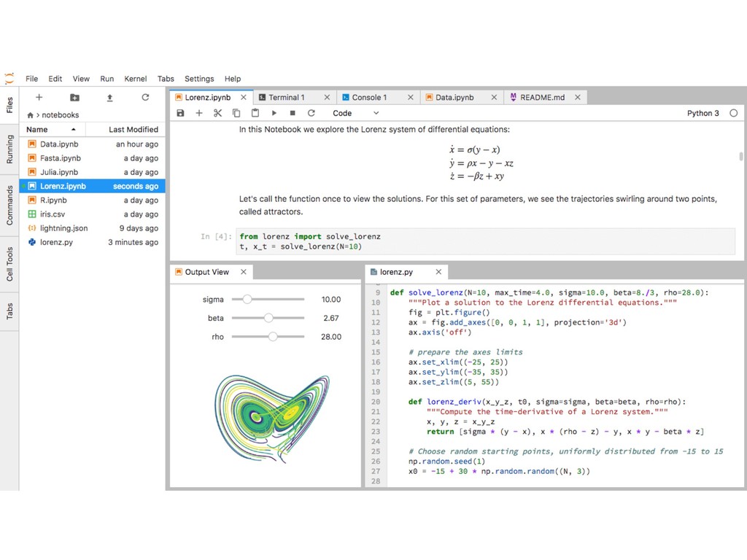Insert a new cell with the plus icon

point(198,113)
